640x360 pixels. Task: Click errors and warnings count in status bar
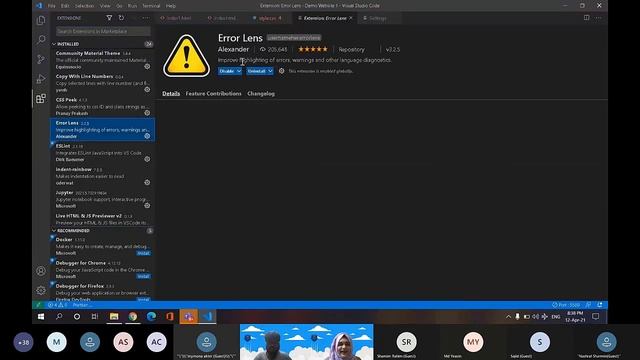click(57, 305)
